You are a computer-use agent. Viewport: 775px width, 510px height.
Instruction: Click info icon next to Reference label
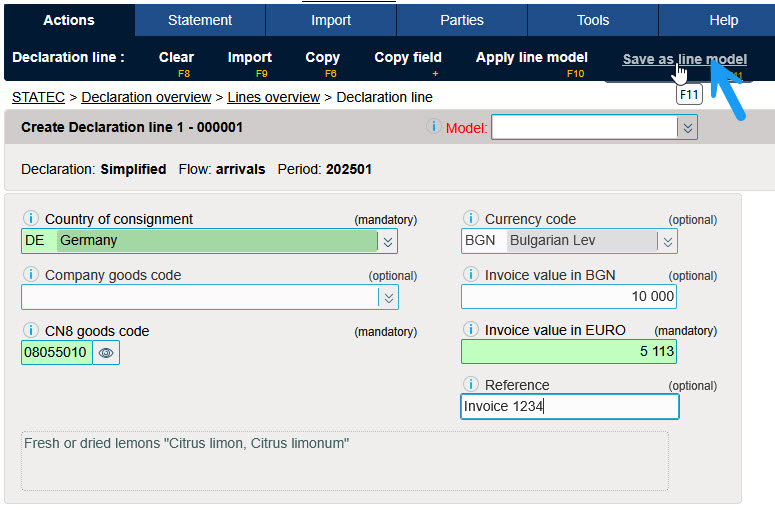tap(470, 385)
